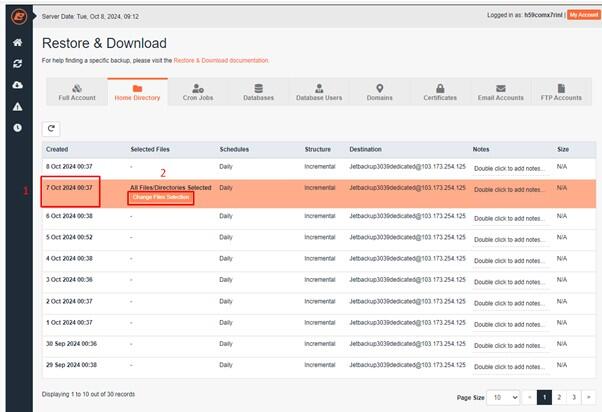The width and height of the screenshot is (602, 412).
Task: Select the 6 Oct 2024 00:38 backup
Action: pyautogui.click(x=319, y=217)
